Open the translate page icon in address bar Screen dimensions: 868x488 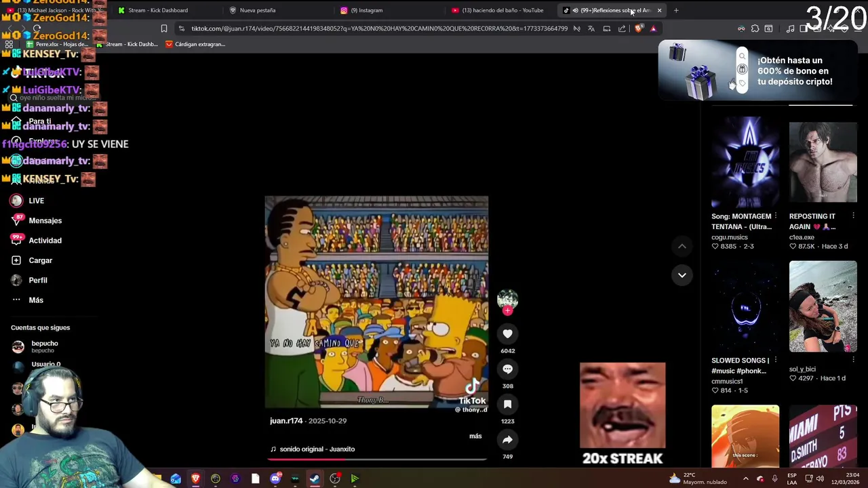591,28
